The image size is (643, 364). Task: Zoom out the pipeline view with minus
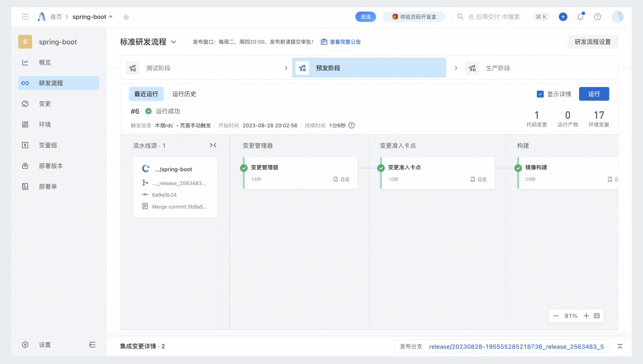[555, 316]
